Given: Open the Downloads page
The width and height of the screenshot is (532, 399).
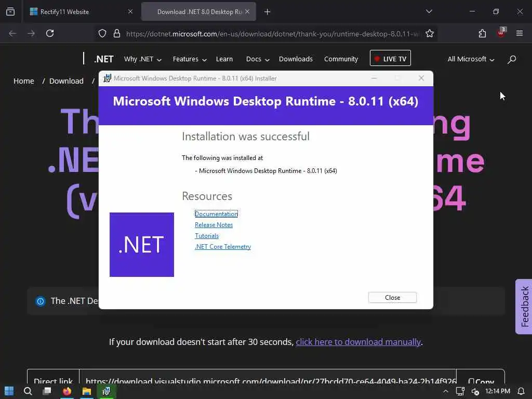Looking at the screenshot, I should 296,59.
